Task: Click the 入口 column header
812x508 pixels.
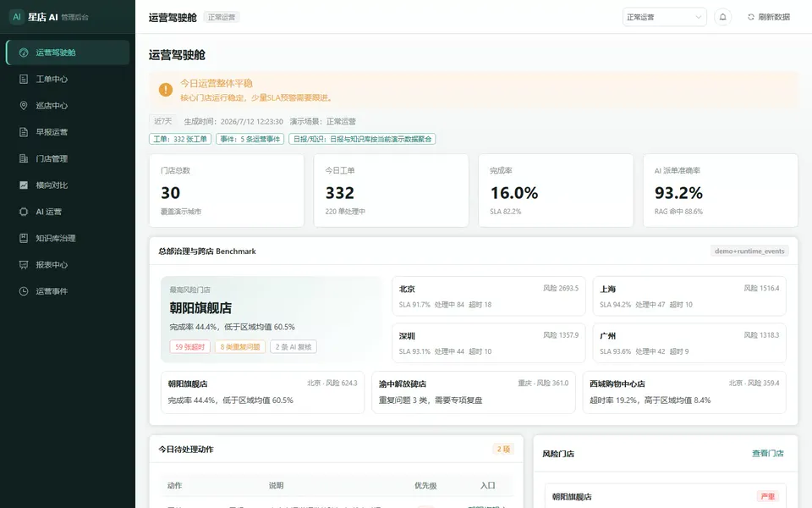Action: (x=487, y=485)
